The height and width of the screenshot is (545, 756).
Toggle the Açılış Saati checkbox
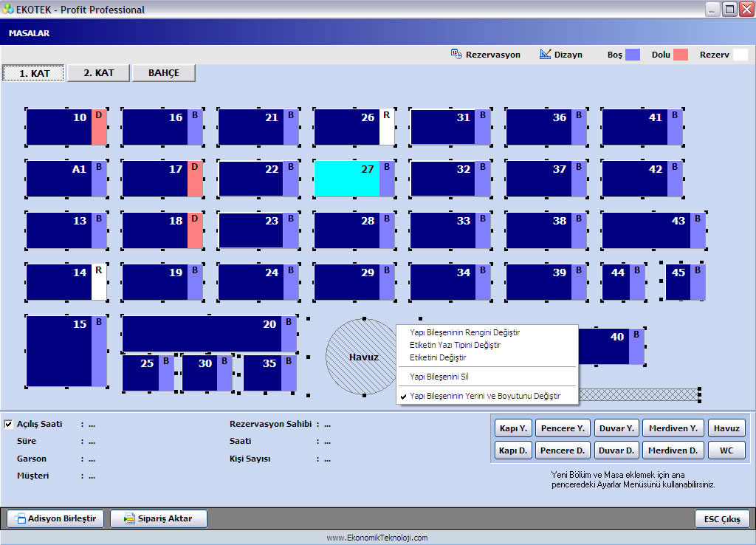pyautogui.click(x=8, y=424)
